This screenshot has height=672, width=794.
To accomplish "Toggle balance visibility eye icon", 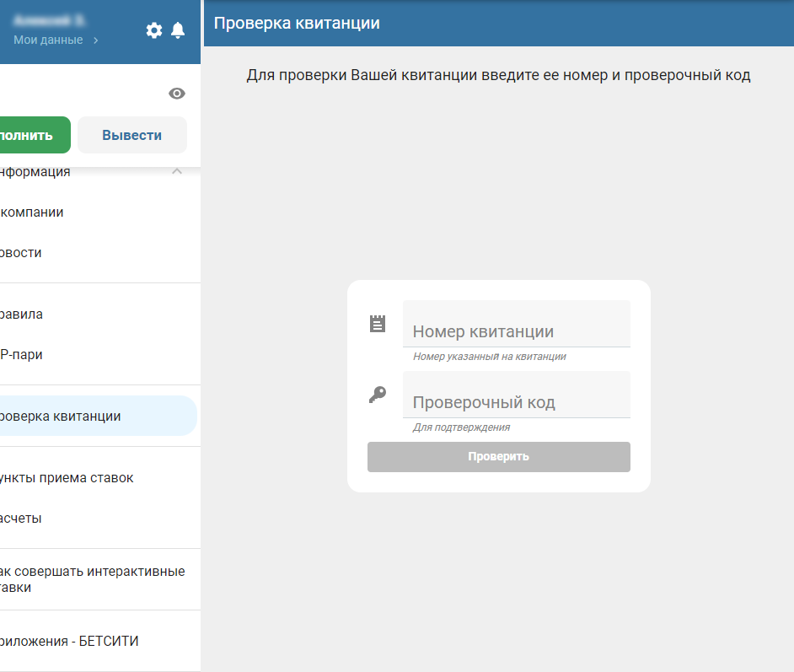I will click(177, 94).
